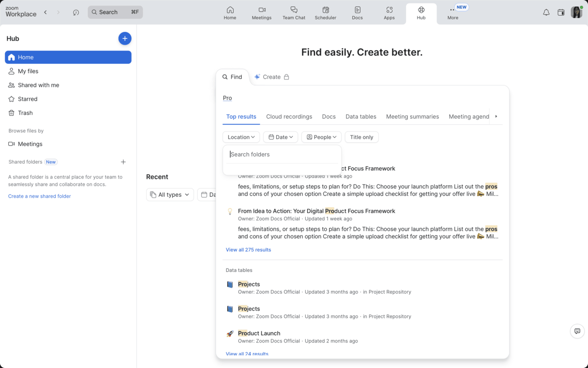This screenshot has height=368, width=588.
Task: Open Starred files
Action: click(x=68, y=99)
